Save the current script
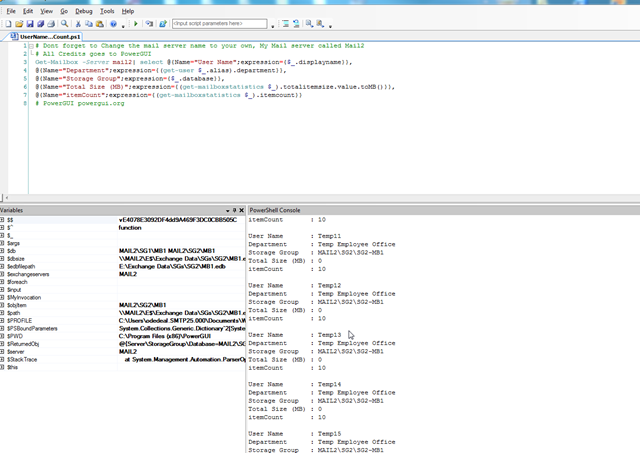Screen dimensions: 640x453 [30, 24]
